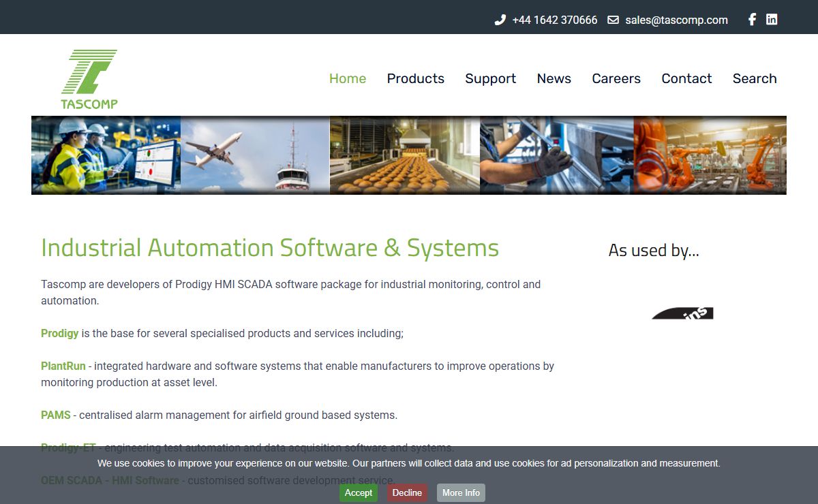This screenshot has height=504, width=818.
Task: Click the metal worker banner image
Action: tap(557, 155)
